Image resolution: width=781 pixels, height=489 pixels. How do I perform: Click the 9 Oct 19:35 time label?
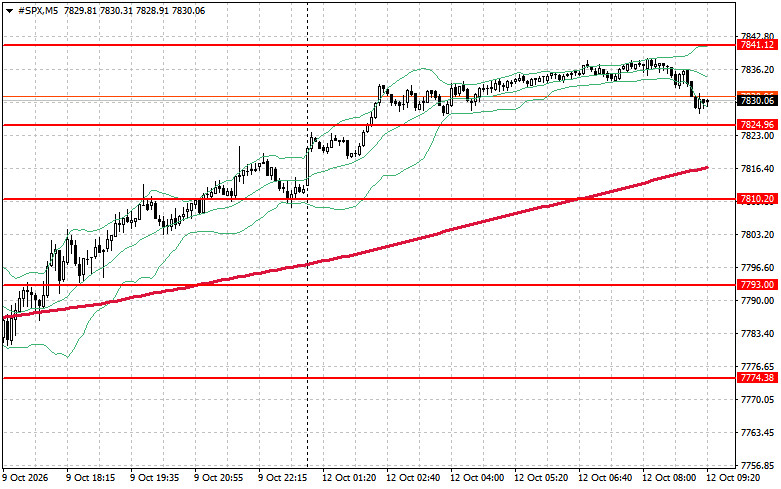(x=154, y=478)
